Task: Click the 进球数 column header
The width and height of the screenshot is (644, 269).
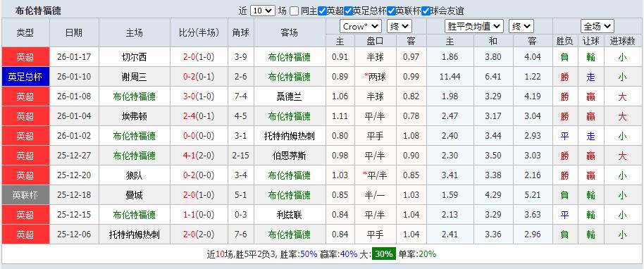Action: (622, 41)
